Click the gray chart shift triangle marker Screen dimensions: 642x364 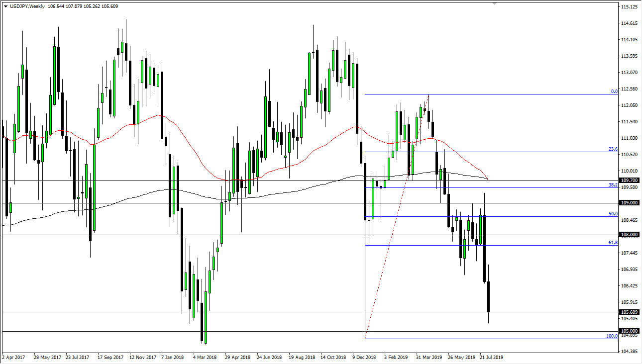click(x=494, y=3)
